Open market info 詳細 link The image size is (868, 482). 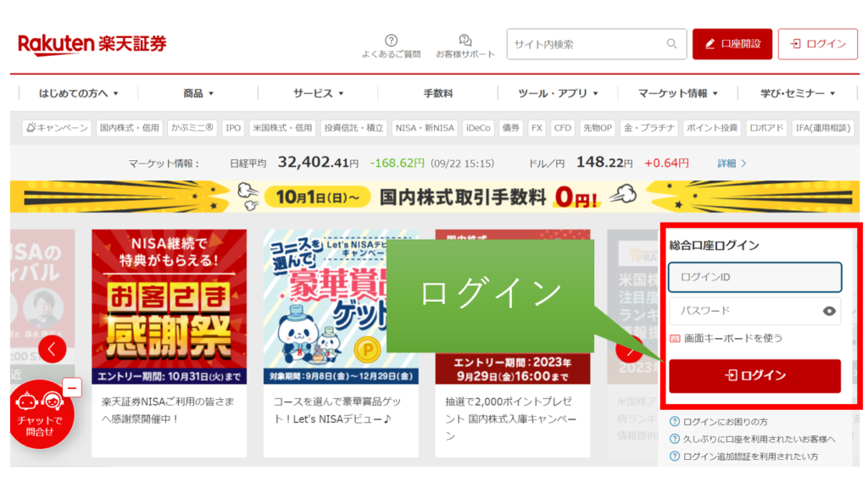coord(732,163)
